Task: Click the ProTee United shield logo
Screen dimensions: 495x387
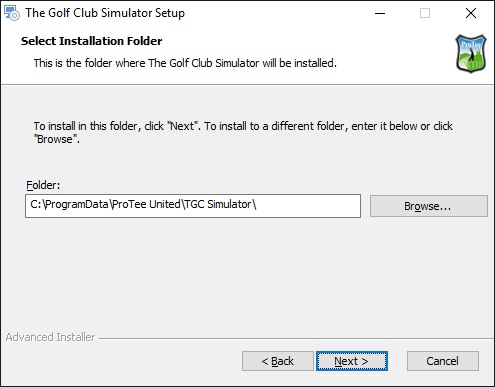Action: click(471, 53)
